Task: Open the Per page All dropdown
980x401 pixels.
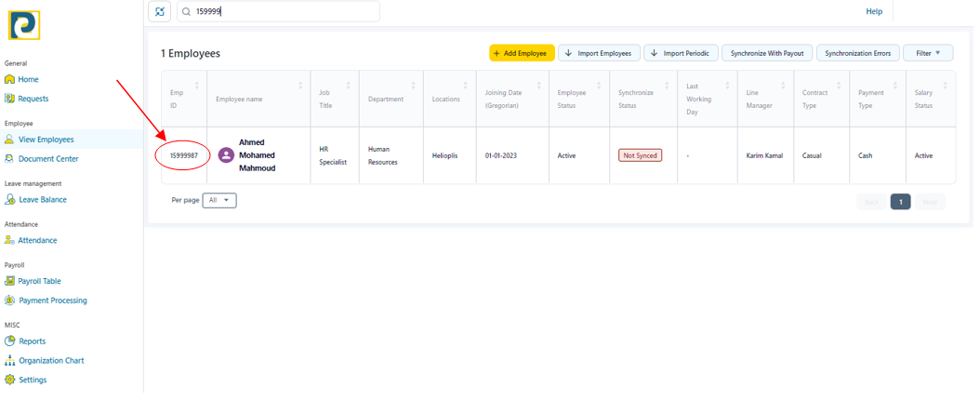Action: point(219,200)
